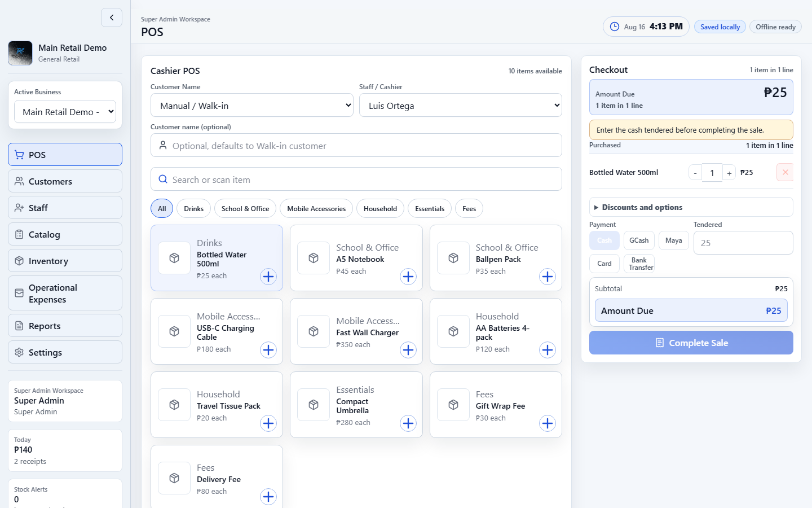The height and width of the screenshot is (508, 812).
Task: Increase Bottled Water quantity with plus
Action: (729, 173)
